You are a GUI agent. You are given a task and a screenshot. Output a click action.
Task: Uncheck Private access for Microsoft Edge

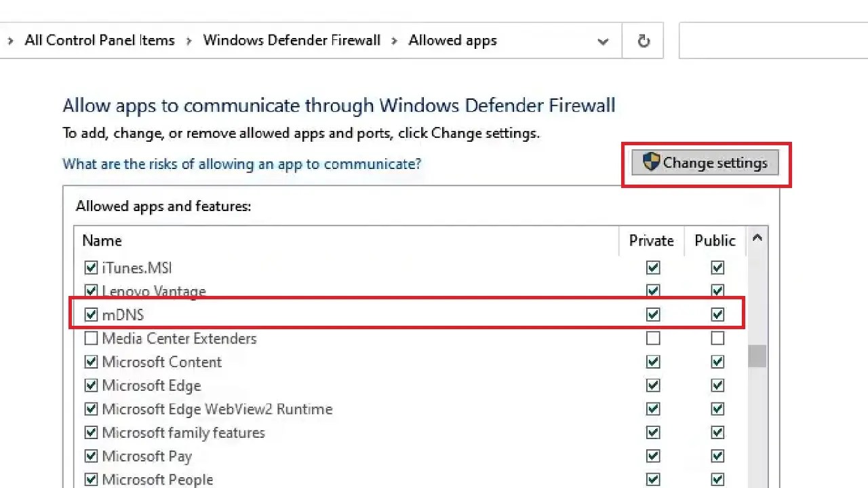pyautogui.click(x=652, y=386)
